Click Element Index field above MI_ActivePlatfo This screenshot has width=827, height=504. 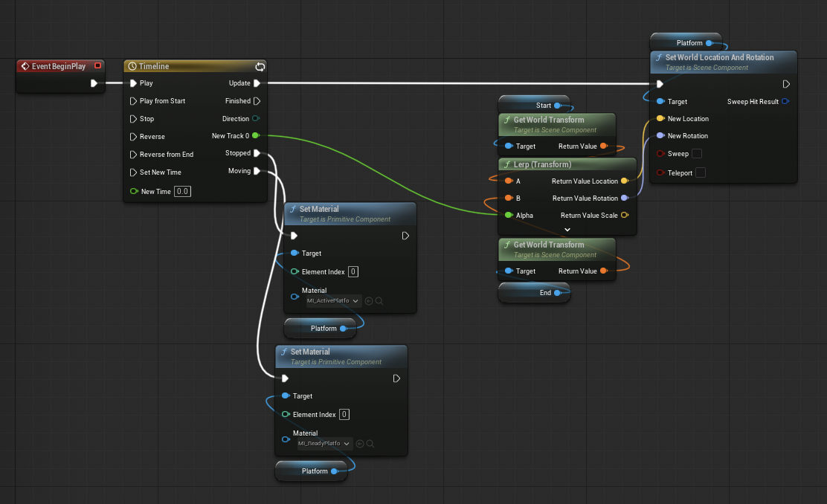[353, 271]
